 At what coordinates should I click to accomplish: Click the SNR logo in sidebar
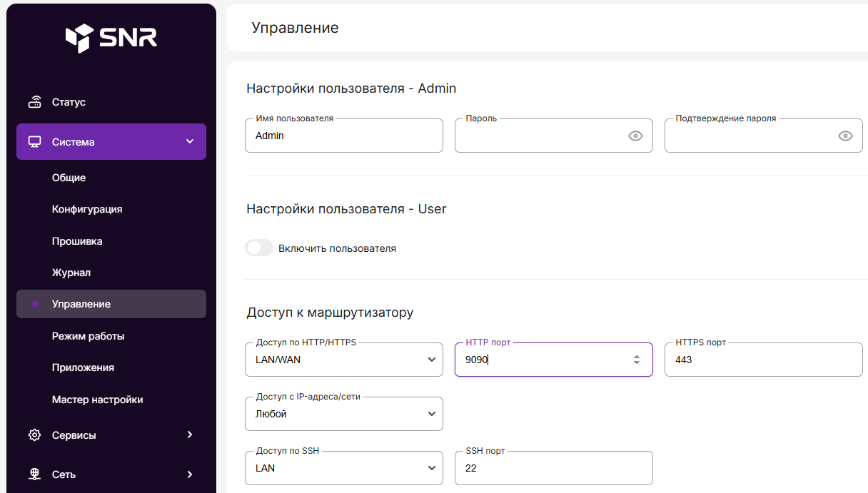coord(111,38)
